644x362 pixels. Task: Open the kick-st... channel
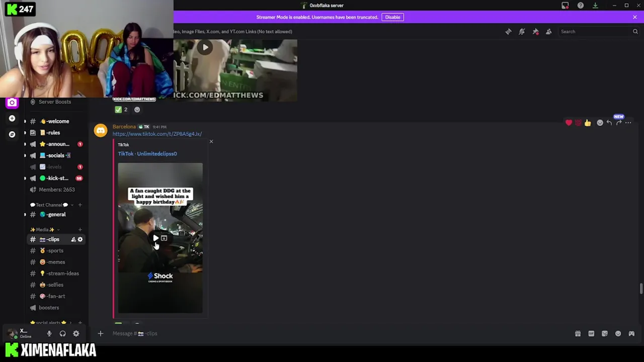click(x=54, y=178)
